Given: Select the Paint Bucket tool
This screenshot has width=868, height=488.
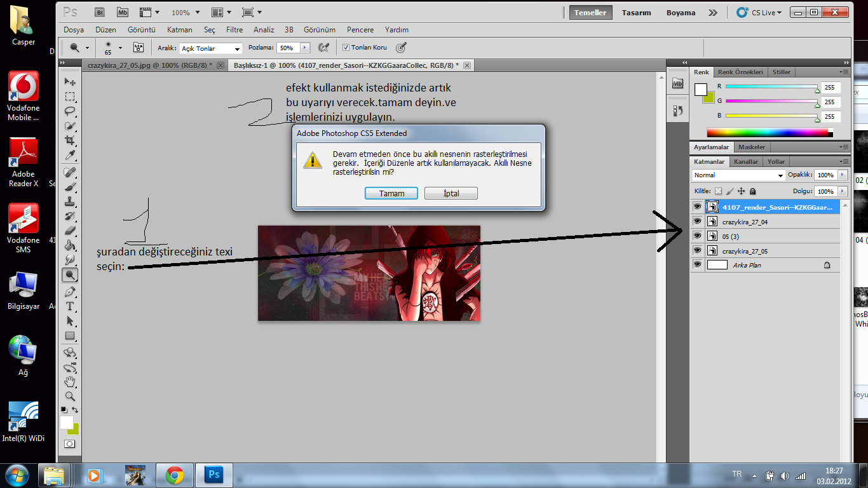Looking at the screenshot, I should pos(70,245).
